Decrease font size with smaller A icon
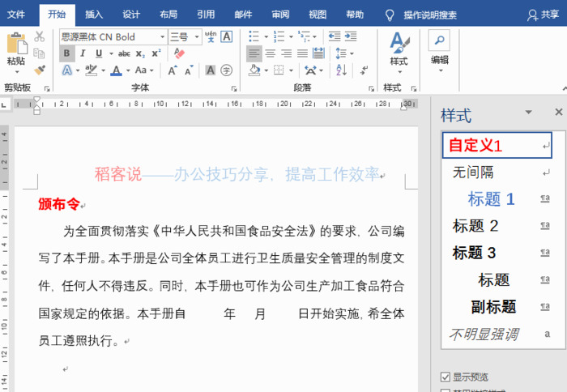The image size is (567, 392). (x=189, y=70)
